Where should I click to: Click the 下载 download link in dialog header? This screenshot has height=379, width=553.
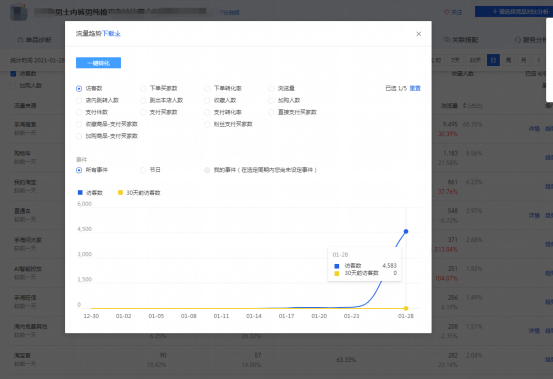111,33
